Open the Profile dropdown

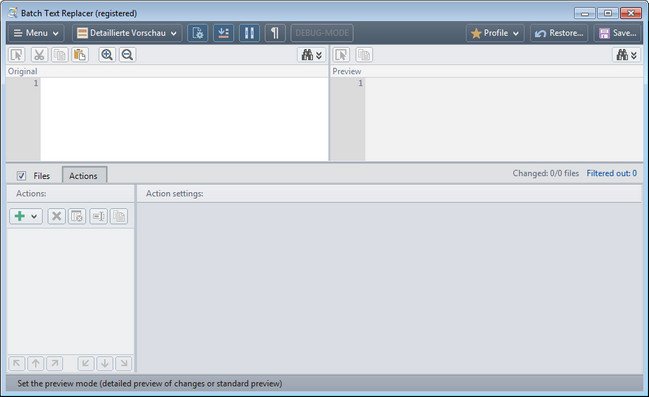pos(495,33)
